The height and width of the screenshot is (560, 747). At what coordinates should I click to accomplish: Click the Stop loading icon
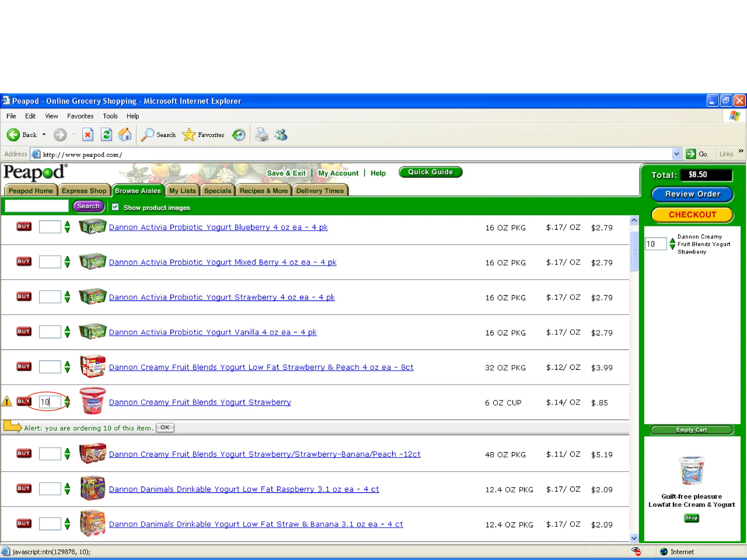click(x=88, y=135)
